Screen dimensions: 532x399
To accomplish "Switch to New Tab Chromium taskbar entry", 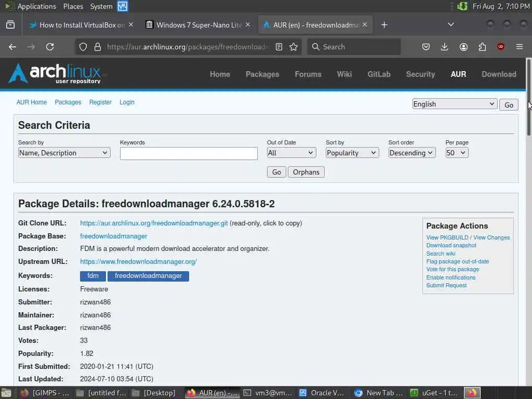I will click(x=379, y=393).
